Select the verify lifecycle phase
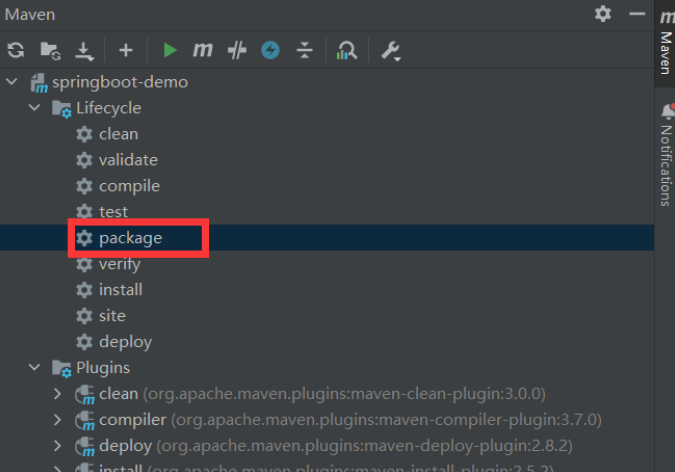This screenshot has width=675, height=472. point(120,264)
